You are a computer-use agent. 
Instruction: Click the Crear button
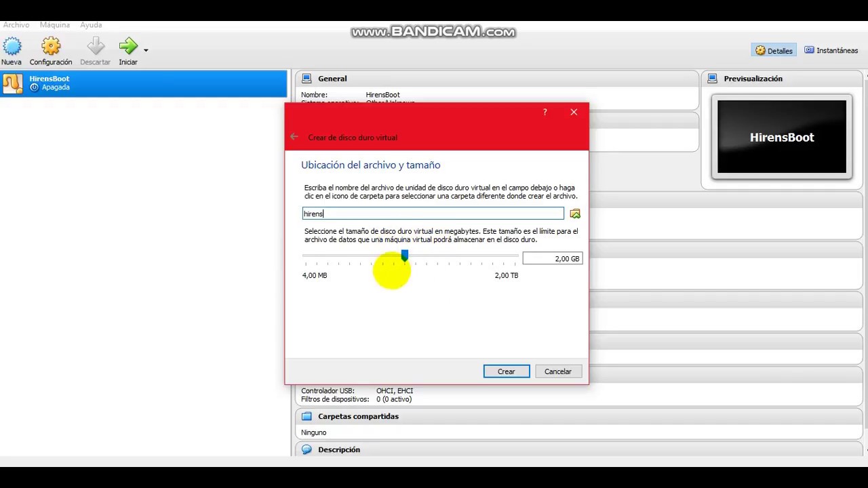coord(507,371)
